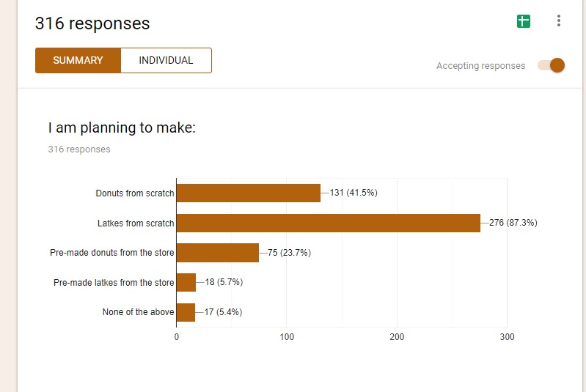The width and height of the screenshot is (586, 392).
Task: Select the "Pre-made donuts from the store" bar
Action: (x=217, y=253)
